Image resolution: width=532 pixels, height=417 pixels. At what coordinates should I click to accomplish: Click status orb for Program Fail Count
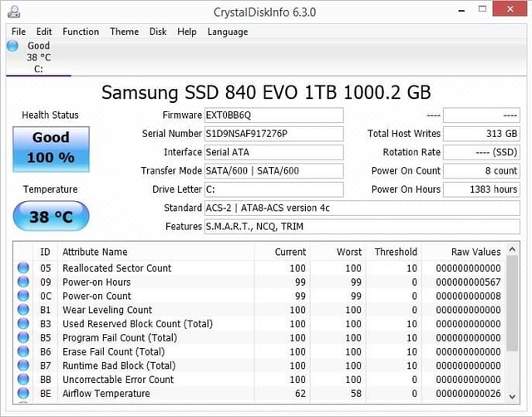23,337
